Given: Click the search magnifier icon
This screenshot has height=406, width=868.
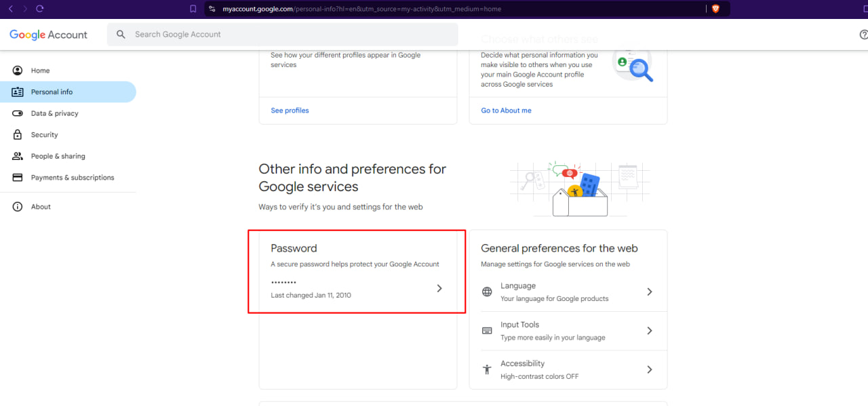Looking at the screenshot, I should coord(121,35).
